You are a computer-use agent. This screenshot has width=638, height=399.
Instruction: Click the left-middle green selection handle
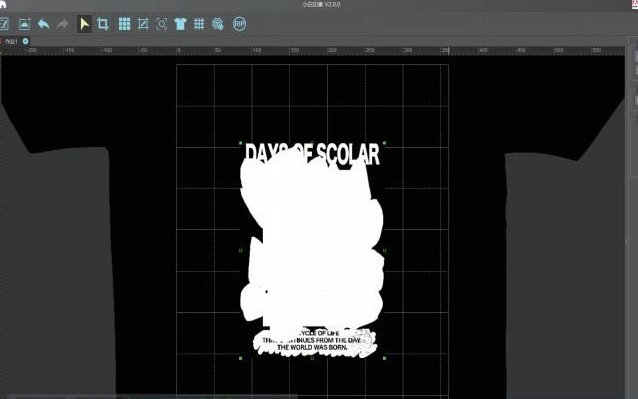click(x=240, y=251)
